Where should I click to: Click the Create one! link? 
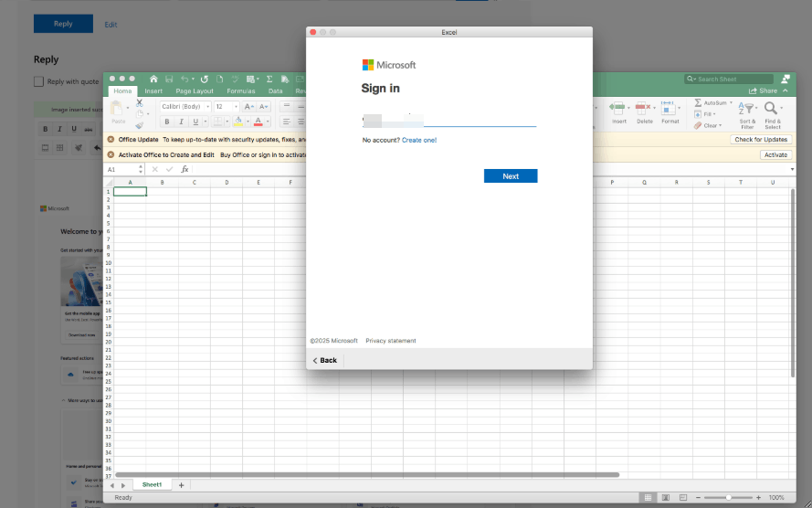coord(419,140)
